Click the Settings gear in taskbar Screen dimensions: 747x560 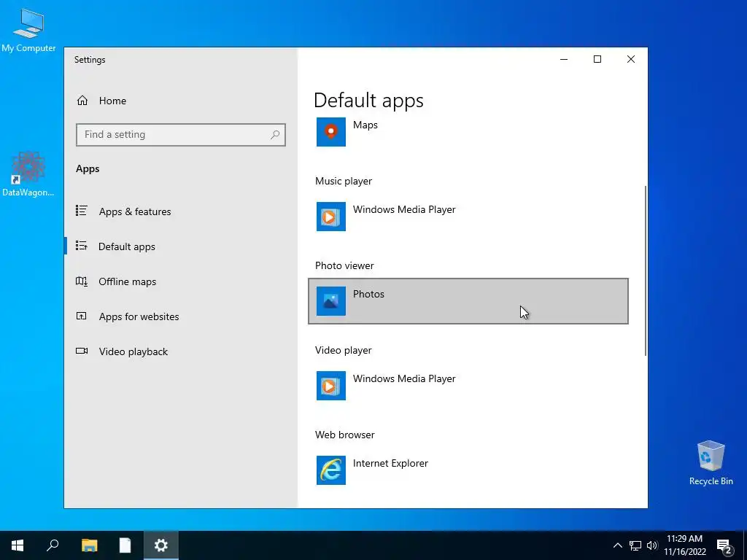click(160, 545)
